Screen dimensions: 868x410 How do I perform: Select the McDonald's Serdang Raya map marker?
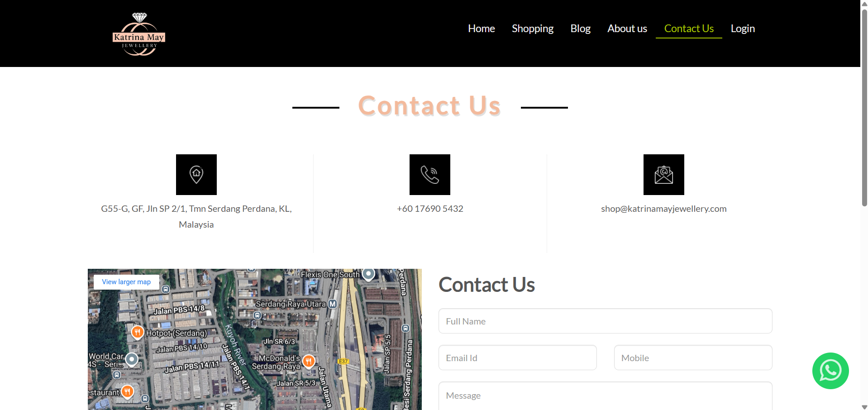point(309,362)
